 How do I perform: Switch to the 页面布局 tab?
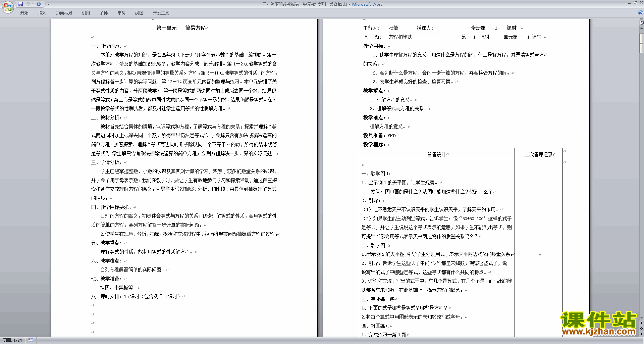pyautogui.click(x=64, y=13)
